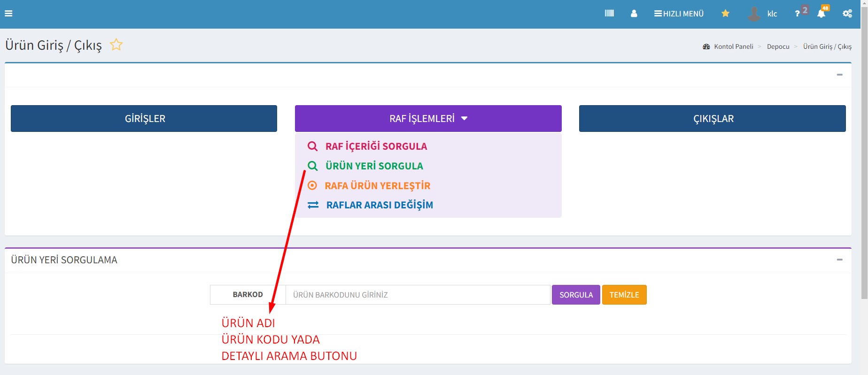Open the settings gears icon
The image size is (868, 375).
[847, 14]
